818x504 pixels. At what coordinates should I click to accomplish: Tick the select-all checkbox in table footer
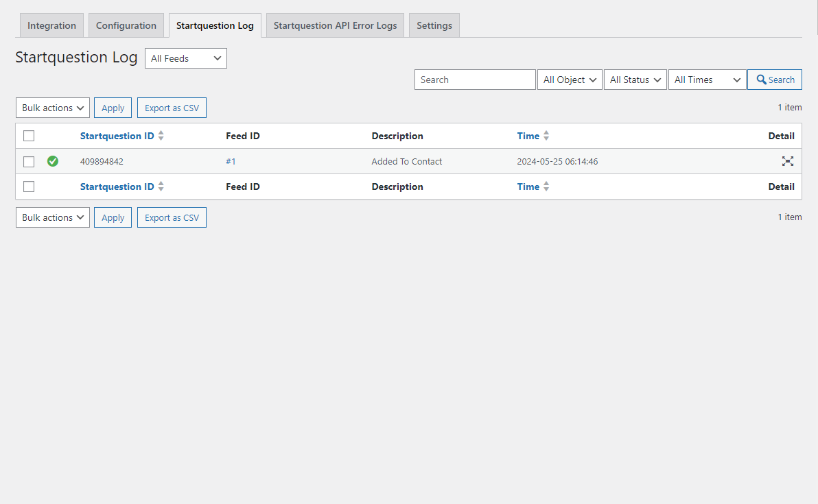[29, 187]
